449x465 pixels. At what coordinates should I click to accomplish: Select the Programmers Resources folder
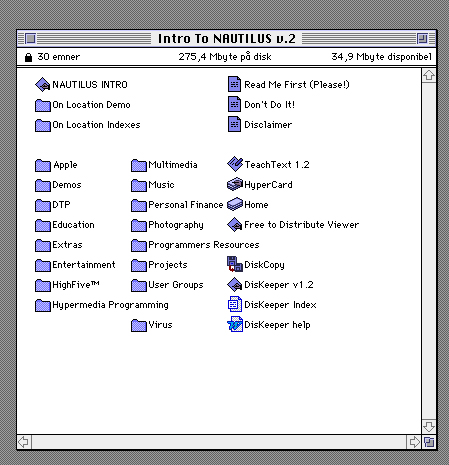pyautogui.click(x=139, y=245)
